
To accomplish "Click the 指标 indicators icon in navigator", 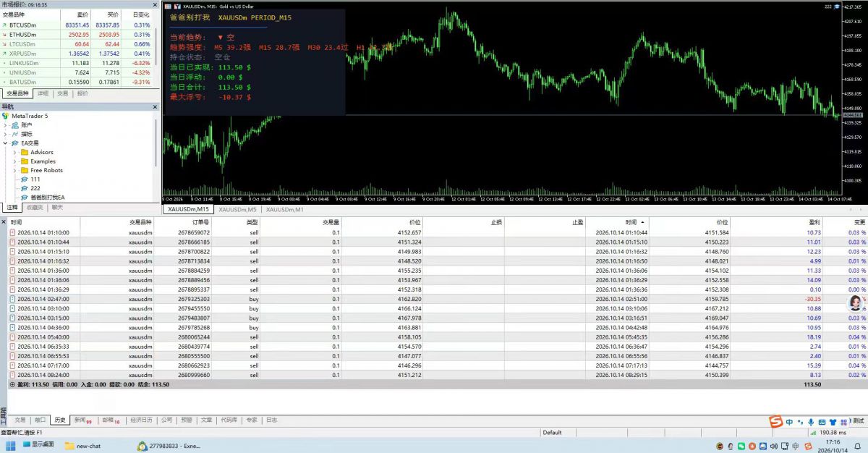I will (x=14, y=134).
